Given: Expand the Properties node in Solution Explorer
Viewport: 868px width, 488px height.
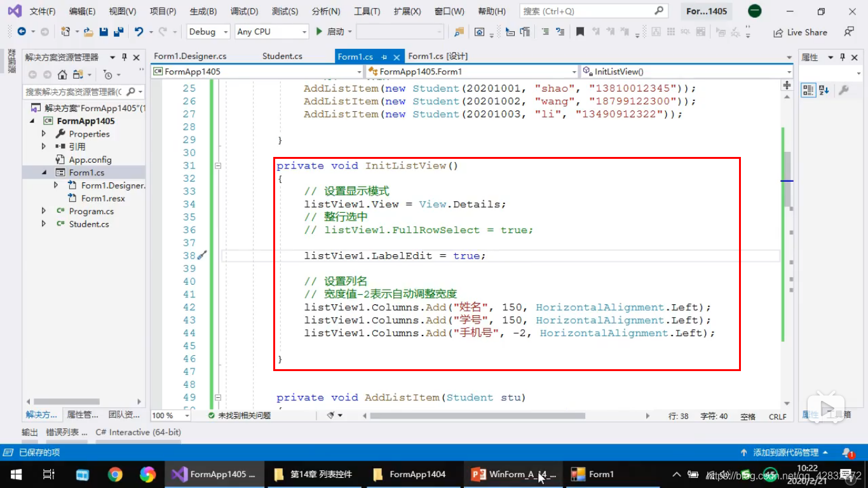Looking at the screenshot, I should tap(44, 134).
